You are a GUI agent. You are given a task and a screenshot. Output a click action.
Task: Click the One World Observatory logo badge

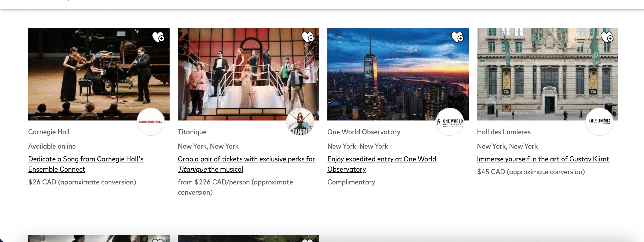(x=450, y=122)
